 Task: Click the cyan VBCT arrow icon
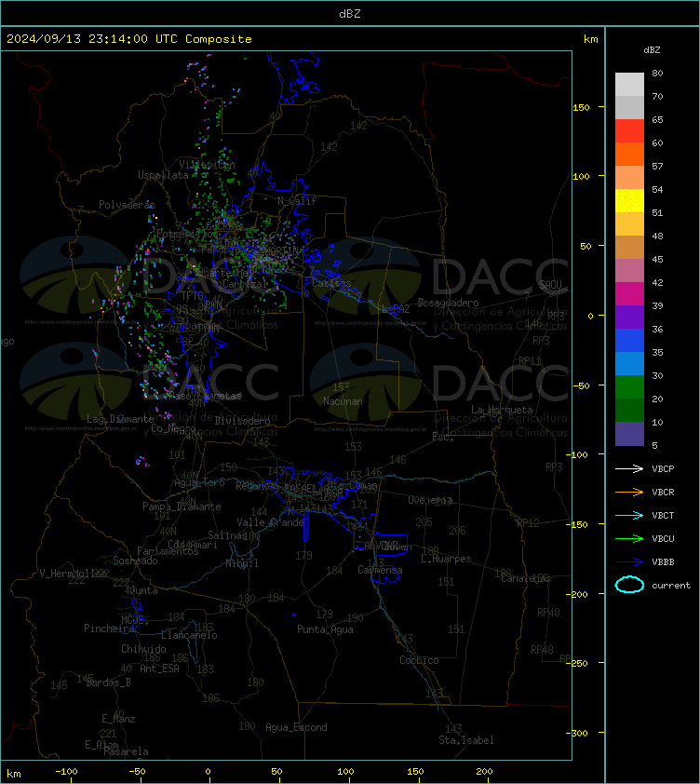629,515
